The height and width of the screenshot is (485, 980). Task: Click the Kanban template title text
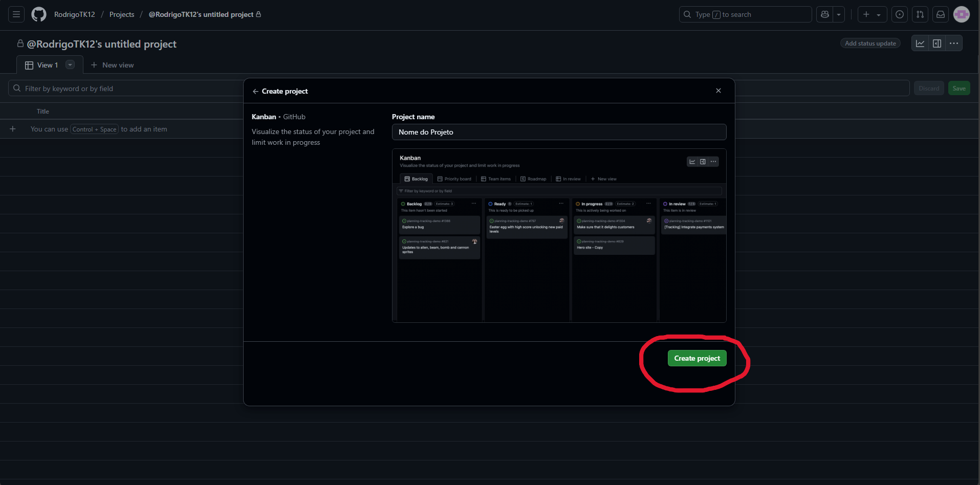click(264, 117)
